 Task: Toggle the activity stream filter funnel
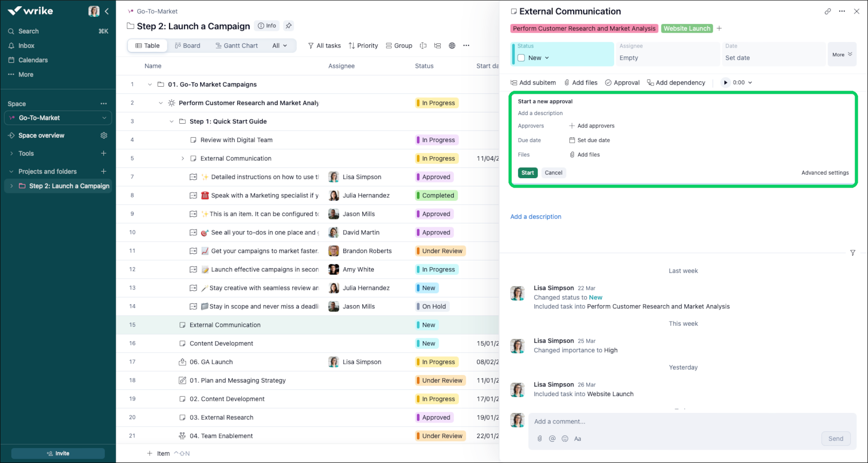pos(853,253)
